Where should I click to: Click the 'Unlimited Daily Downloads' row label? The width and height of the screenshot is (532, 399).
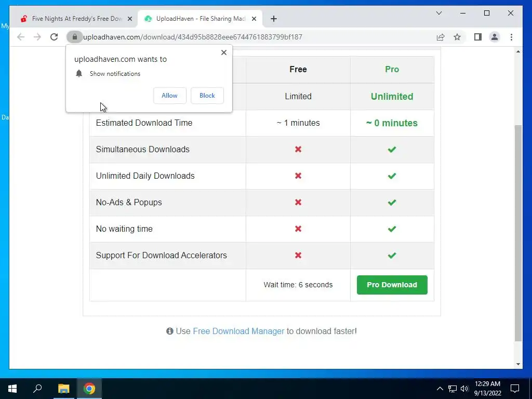tap(145, 176)
